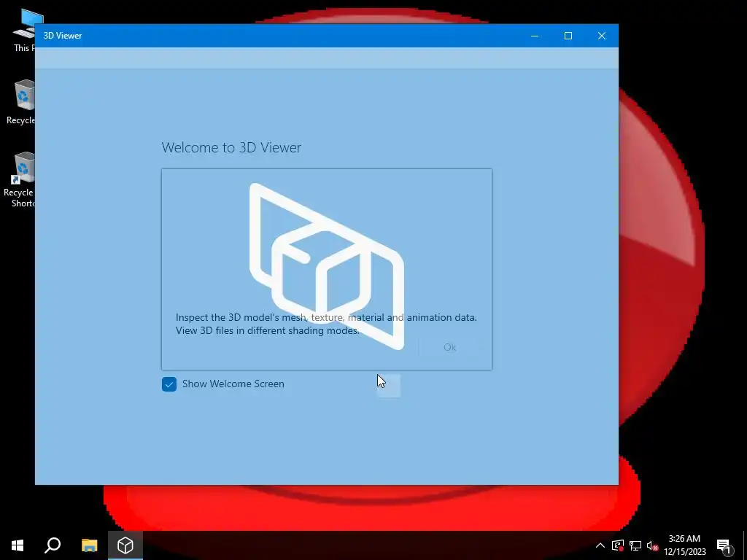This screenshot has height=560, width=747.
Task: Open the Action Center notifications icon
Action: click(724, 545)
